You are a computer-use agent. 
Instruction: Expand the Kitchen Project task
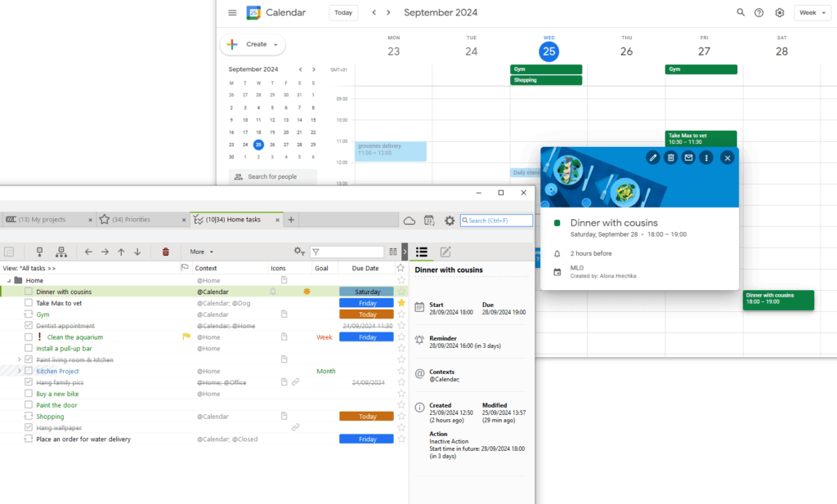click(19, 371)
